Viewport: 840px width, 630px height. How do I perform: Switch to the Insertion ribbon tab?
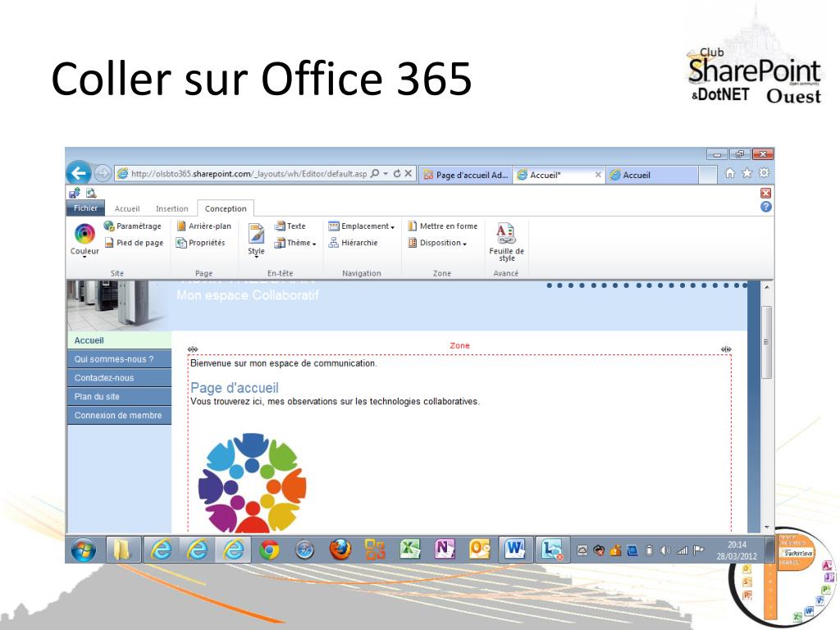click(172, 208)
